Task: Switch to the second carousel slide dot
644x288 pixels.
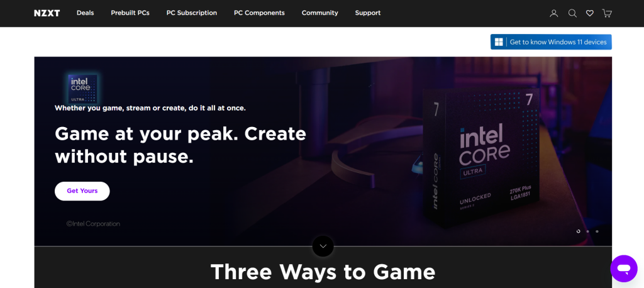Action: tap(588, 231)
